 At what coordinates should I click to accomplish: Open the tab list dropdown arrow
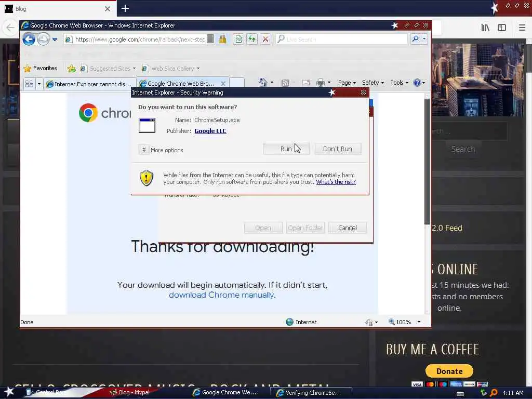point(39,84)
